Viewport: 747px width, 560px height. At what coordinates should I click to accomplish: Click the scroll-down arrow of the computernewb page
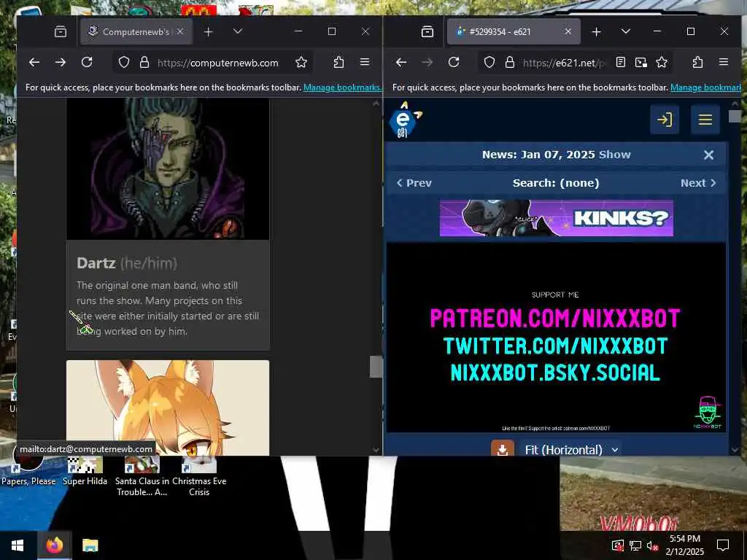(x=376, y=449)
